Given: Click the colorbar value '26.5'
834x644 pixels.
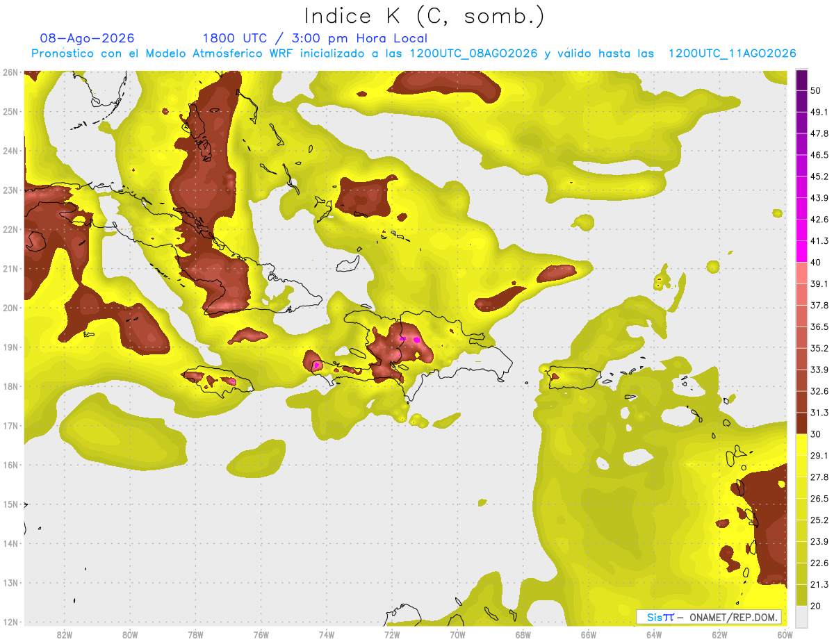Looking at the screenshot, I should [819, 498].
